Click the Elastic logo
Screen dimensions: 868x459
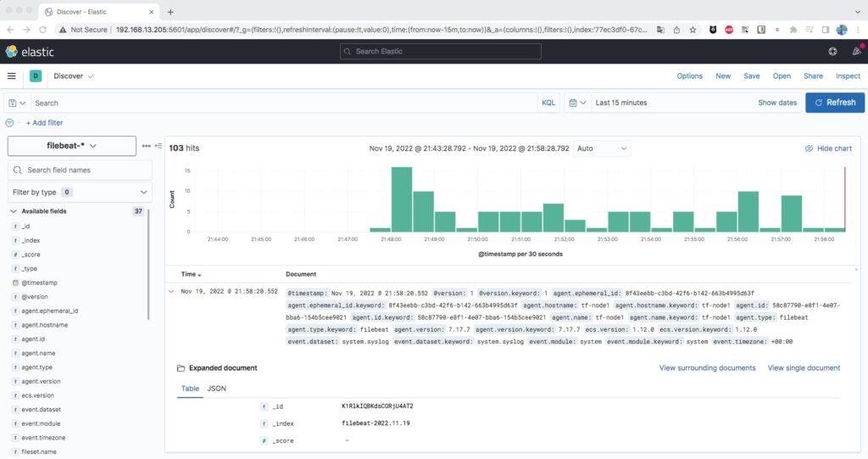pyautogui.click(x=30, y=52)
